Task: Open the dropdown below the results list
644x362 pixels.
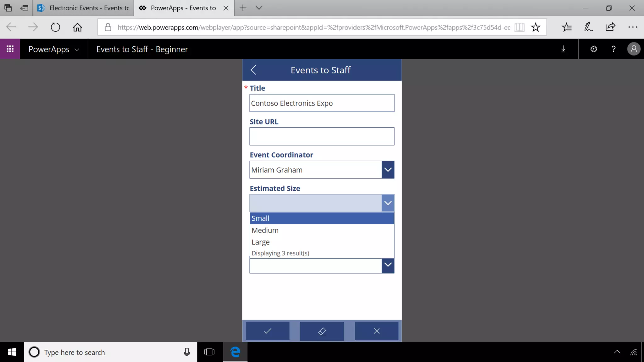Action: point(388,265)
